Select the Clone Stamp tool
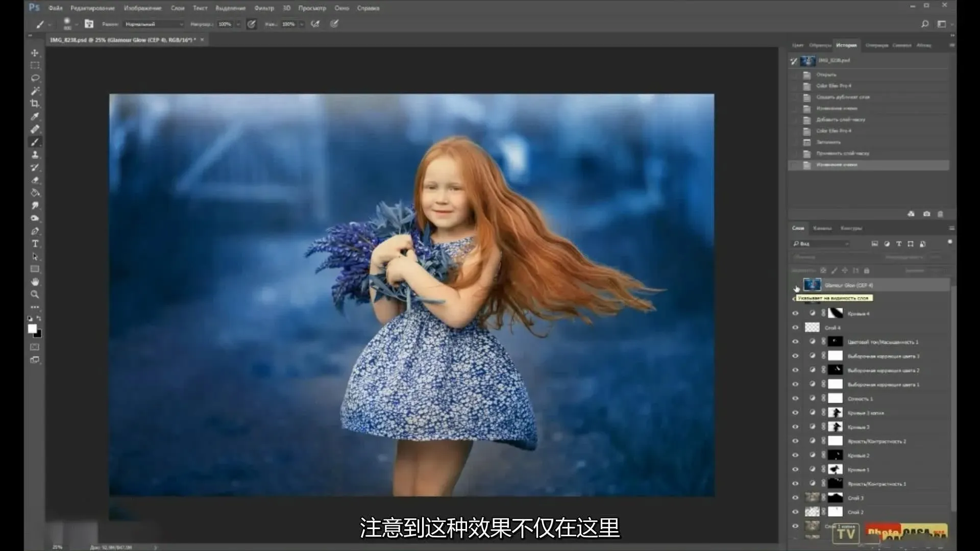The width and height of the screenshot is (980, 551). pos(35,155)
